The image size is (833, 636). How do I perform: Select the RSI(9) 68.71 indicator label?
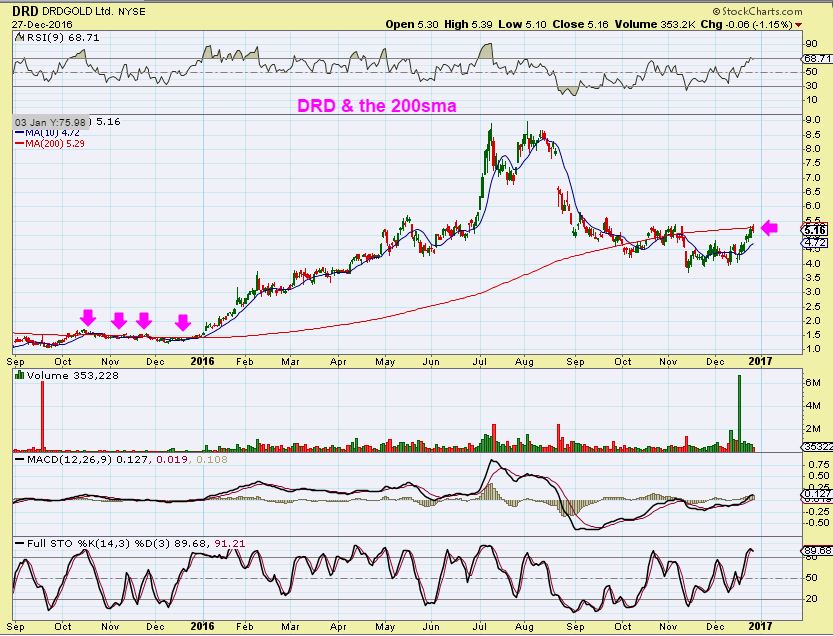point(62,38)
